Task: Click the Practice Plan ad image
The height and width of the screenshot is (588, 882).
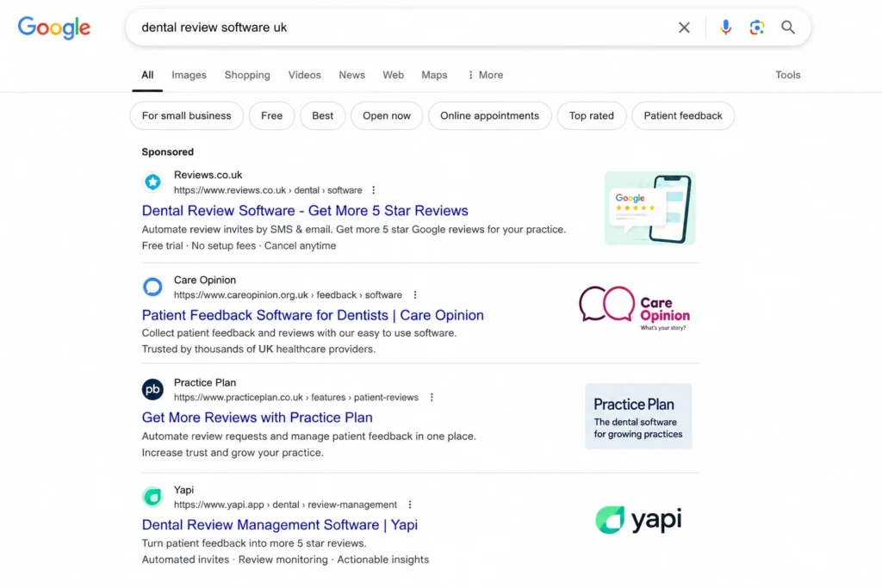Action: pyautogui.click(x=638, y=416)
